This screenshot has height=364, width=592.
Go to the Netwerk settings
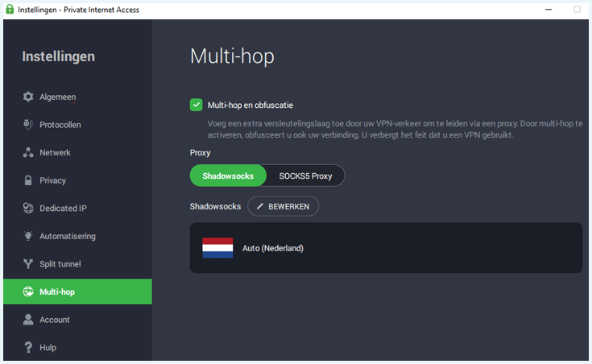(77, 152)
